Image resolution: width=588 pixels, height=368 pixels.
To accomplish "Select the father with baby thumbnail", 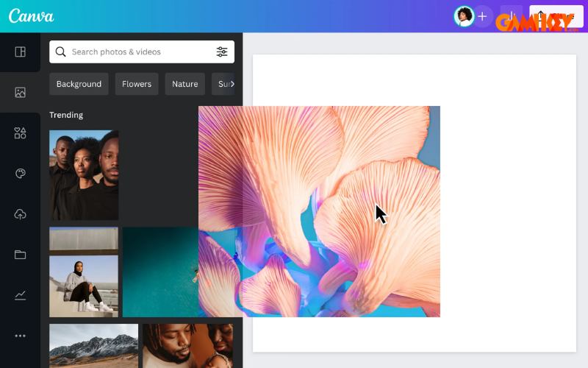I will (187, 346).
